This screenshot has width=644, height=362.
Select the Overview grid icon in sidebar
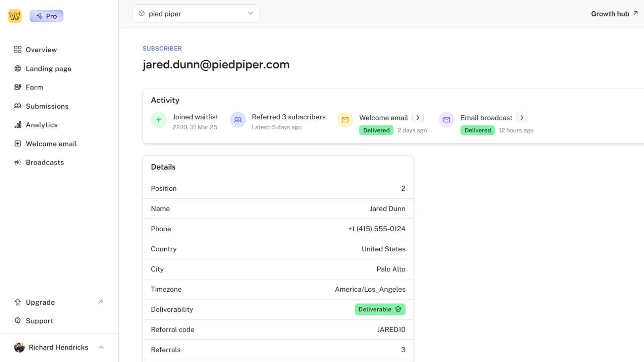(x=18, y=50)
